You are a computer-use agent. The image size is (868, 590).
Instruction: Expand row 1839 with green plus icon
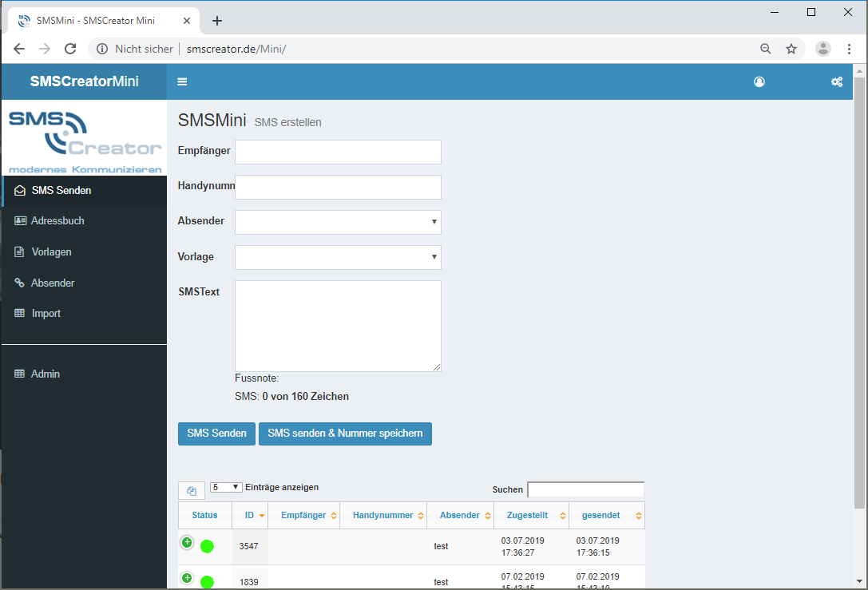pyautogui.click(x=187, y=578)
